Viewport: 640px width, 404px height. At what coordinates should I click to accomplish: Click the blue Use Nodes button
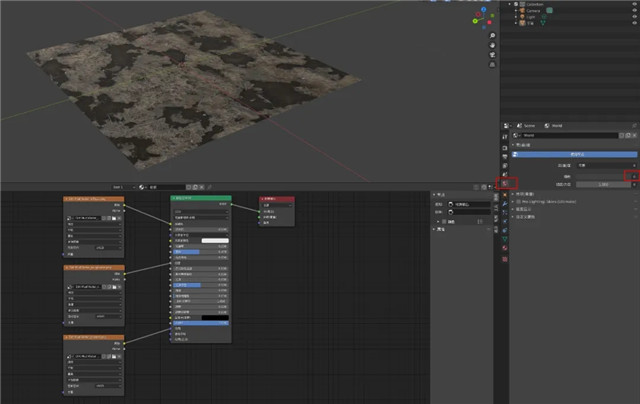tap(574, 155)
